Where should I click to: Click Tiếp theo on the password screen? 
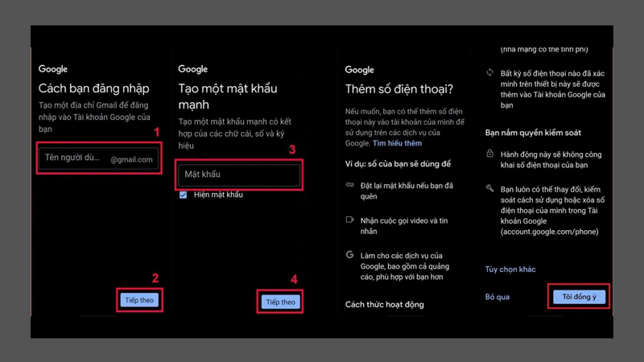click(280, 302)
